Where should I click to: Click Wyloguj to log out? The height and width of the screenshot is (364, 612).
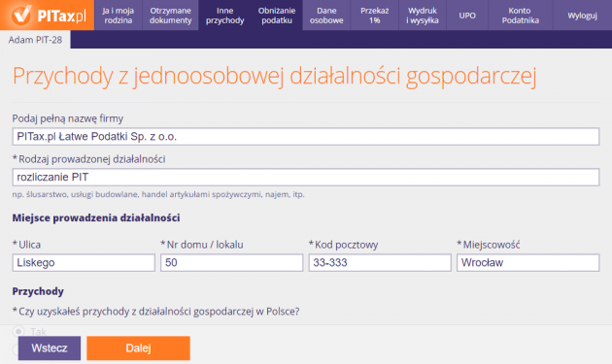coord(582,16)
